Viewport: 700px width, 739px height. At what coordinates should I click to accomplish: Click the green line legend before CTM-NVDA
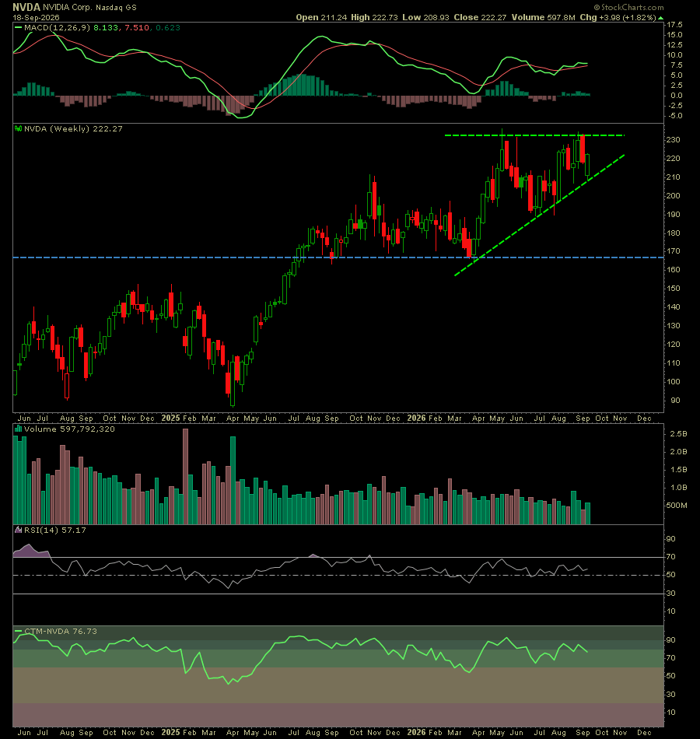[x=19, y=631]
